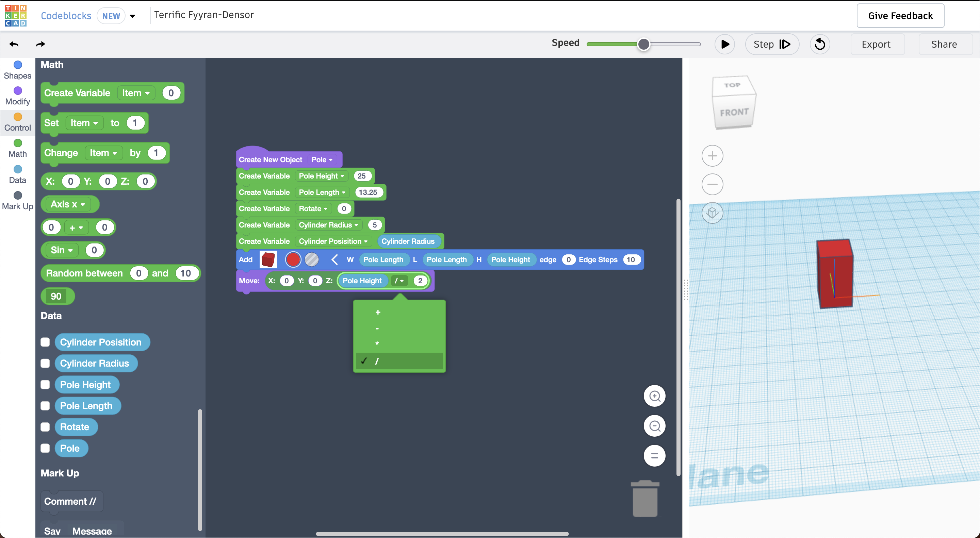The height and width of the screenshot is (538, 980).
Task: Click the Export button
Action: [x=876, y=44]
